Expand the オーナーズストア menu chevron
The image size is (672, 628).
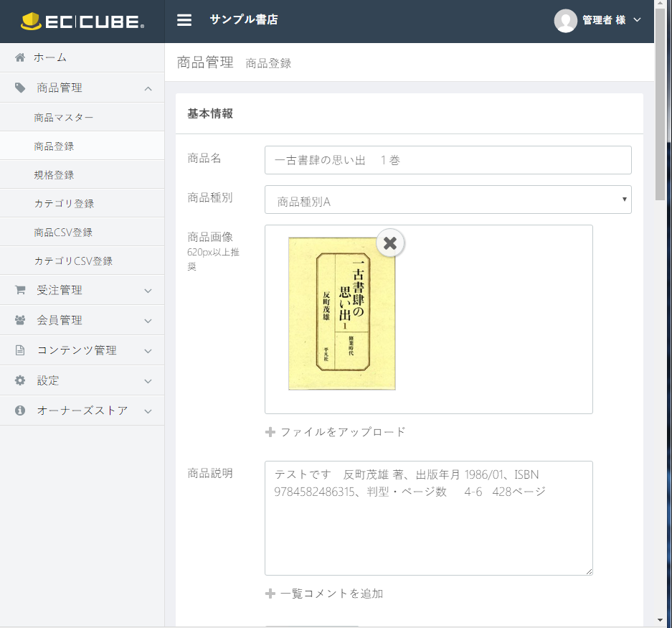pyautogui.click(x=148, y=411)
